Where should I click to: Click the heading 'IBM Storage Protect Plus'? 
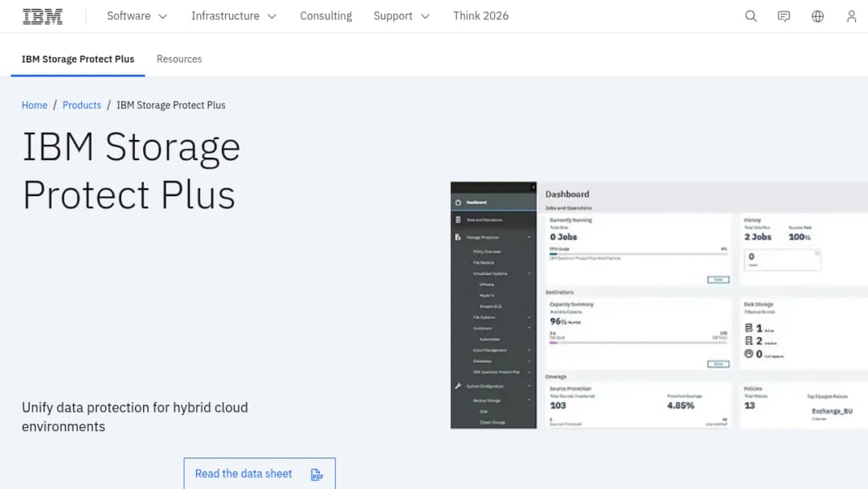pyautogui.click(x=131, y=171)
